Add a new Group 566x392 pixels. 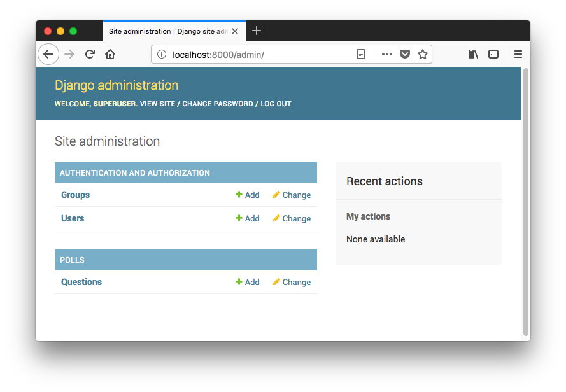pyautogui.click(x=248, y=195)
